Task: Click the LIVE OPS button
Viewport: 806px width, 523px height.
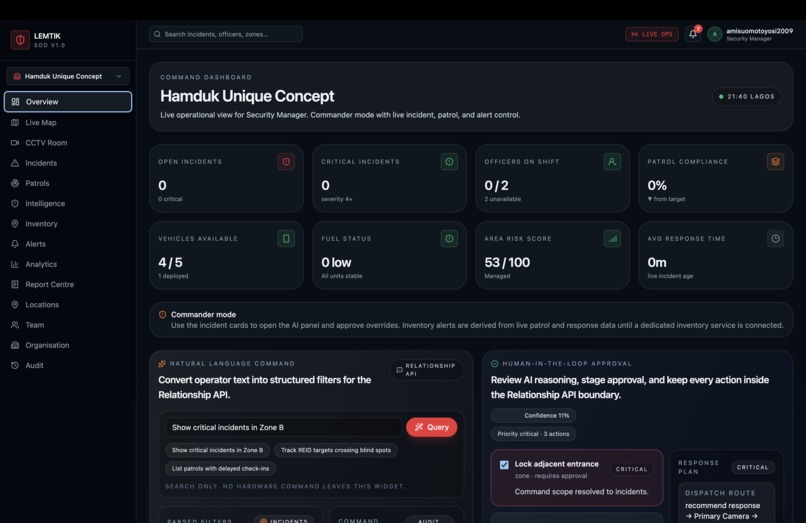Action: point(652,34)
